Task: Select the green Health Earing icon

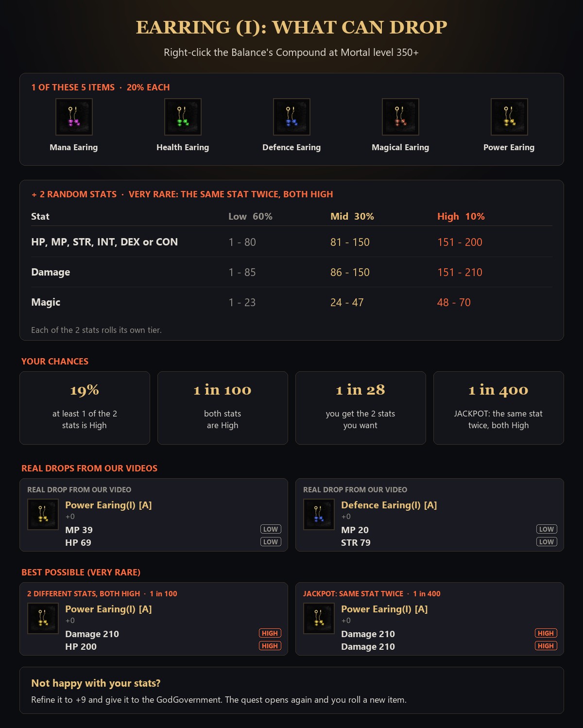Action: (x=183, y=117)
